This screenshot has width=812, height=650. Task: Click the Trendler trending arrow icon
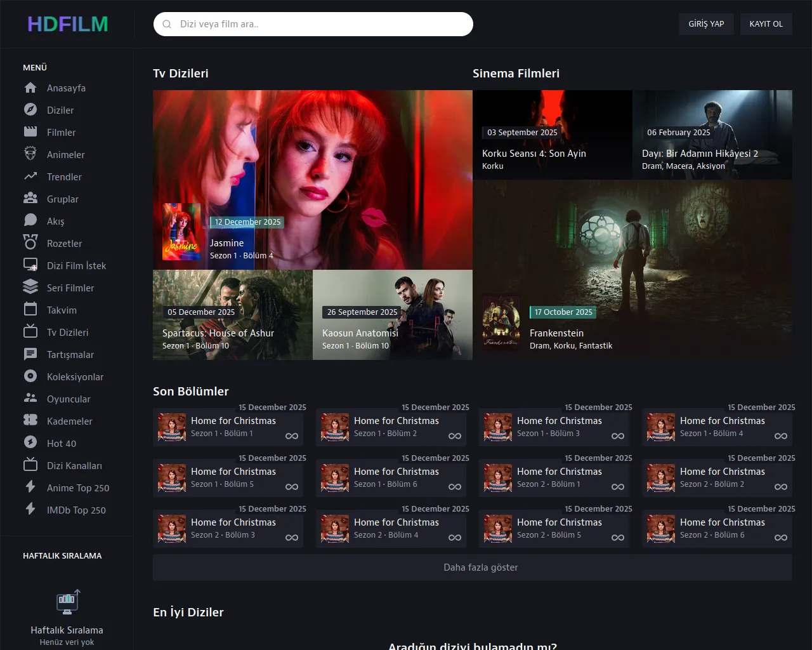30,176
